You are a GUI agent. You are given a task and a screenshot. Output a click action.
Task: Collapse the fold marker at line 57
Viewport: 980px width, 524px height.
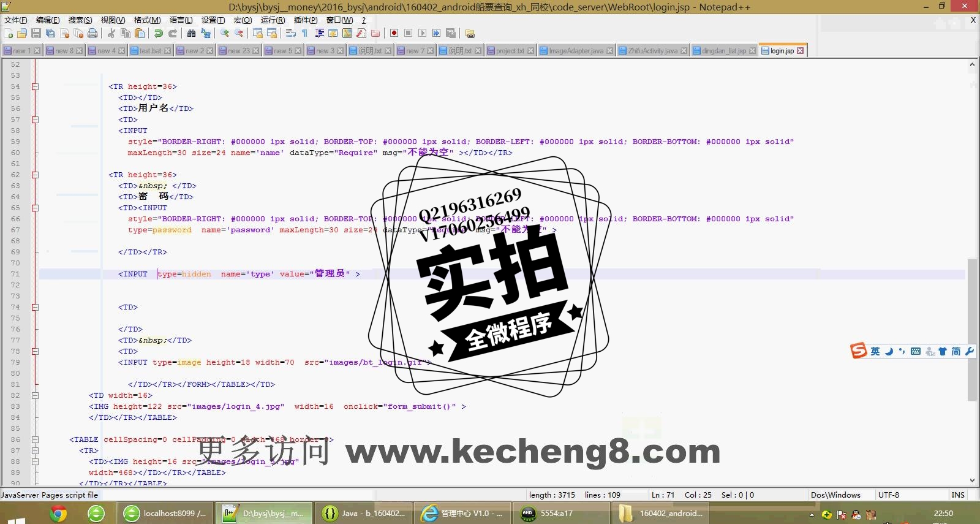[35, 120]
